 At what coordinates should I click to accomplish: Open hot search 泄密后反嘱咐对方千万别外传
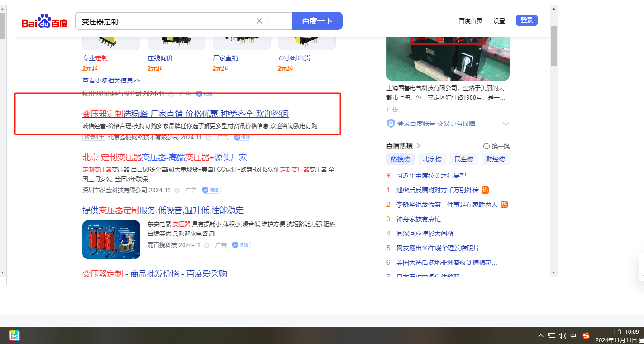pyautogui.click(x=438, y=190)
